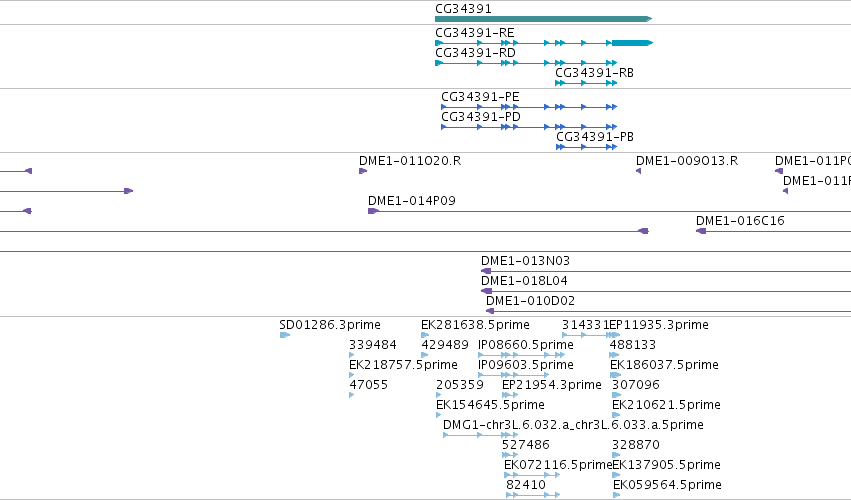Viewport: 851px width, 500px height.
Task: Click the CG34391-RE thick 3' exon block
Action: (632, 43)
